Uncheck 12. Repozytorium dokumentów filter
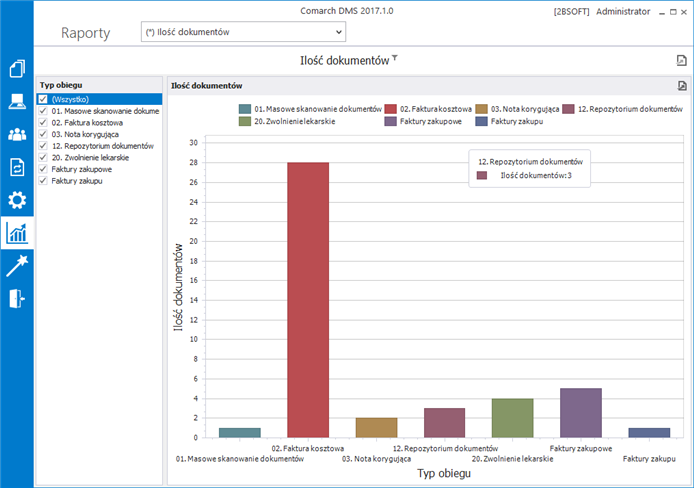 click(x=43, y=146)
